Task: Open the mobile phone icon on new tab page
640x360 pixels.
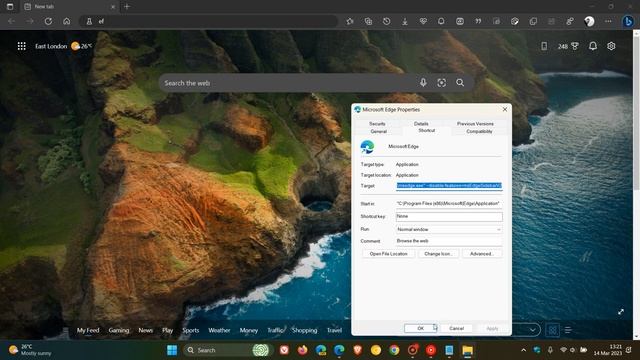Action: [x=544, y=46]
